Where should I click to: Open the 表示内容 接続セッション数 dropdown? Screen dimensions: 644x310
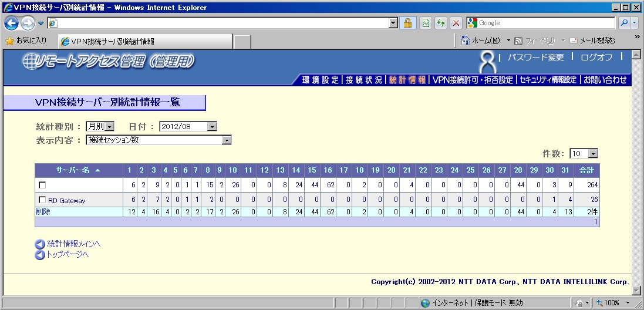[x=159, y=140]
